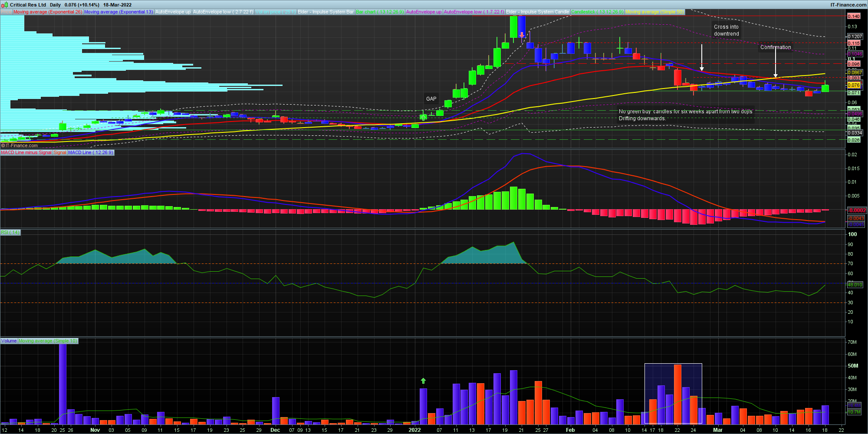The image size is (868, 434).
Task: Click the 'GAP' text annotation on chart
Action: [431, 99]
